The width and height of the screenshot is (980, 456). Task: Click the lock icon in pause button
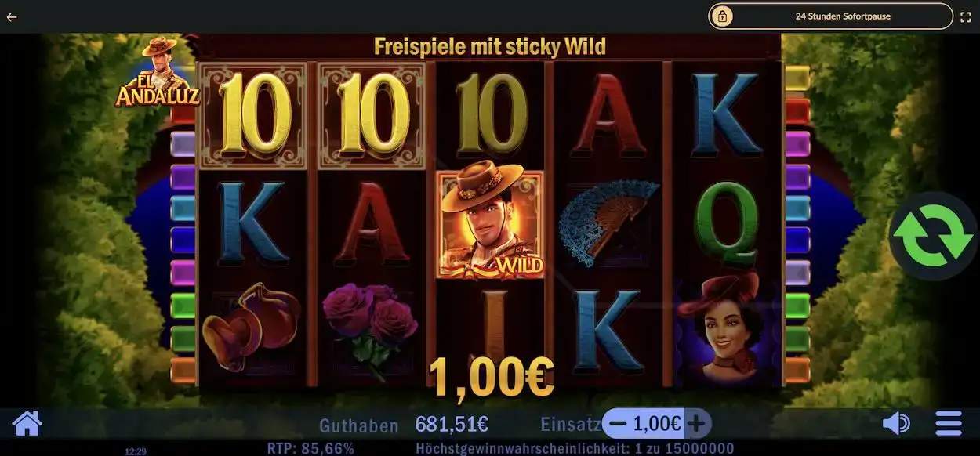coord(723,16)
